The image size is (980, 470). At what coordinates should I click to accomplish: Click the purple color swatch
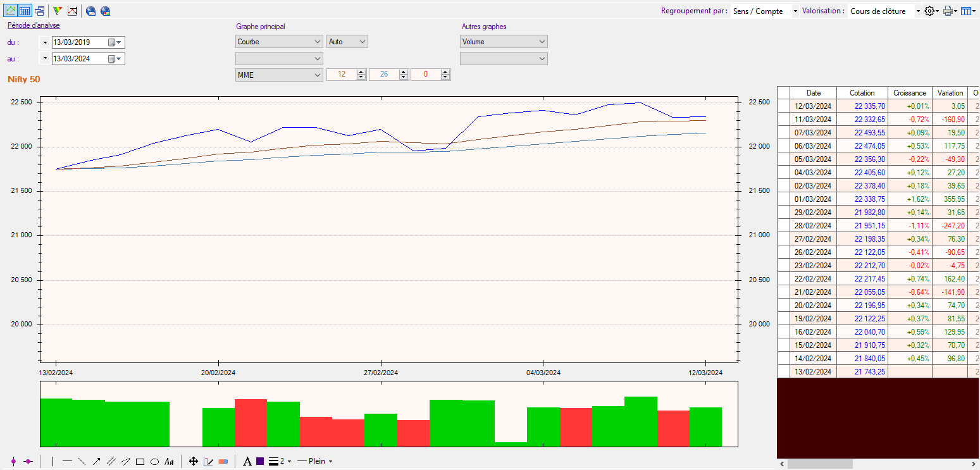260,462
